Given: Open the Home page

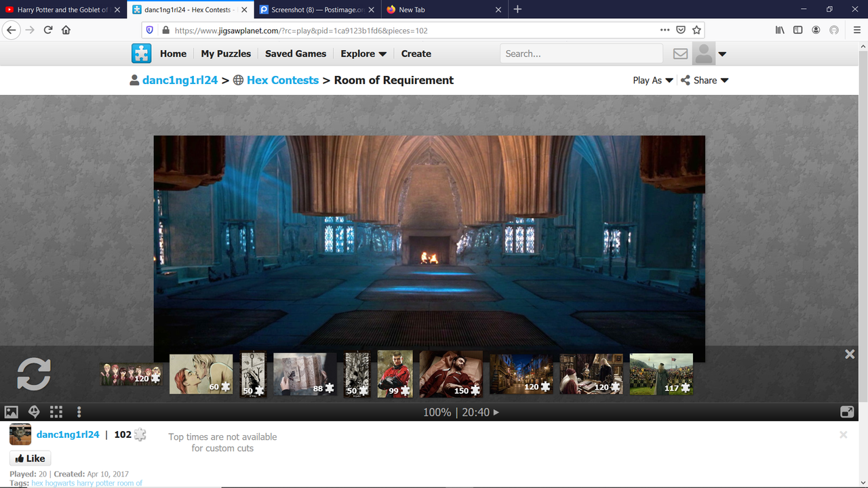Looking at the screenshot, I should pos(173,54).
